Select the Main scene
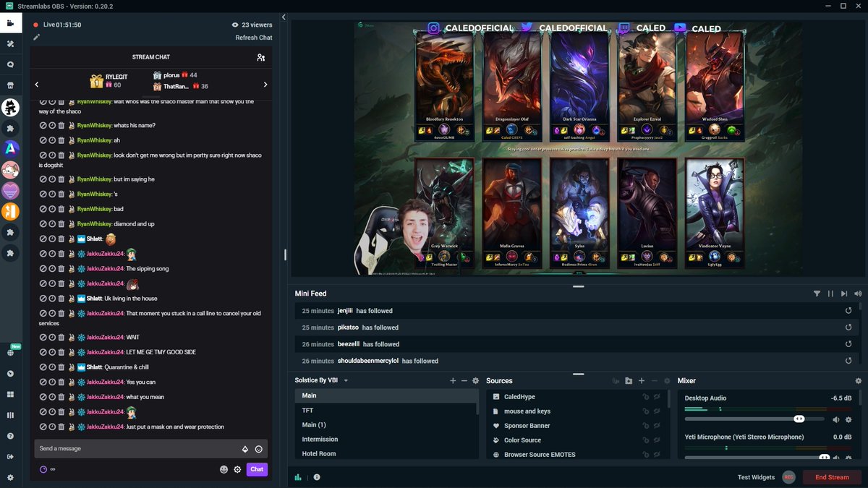Viewport: 868px width, 488px height. [386, 395]
